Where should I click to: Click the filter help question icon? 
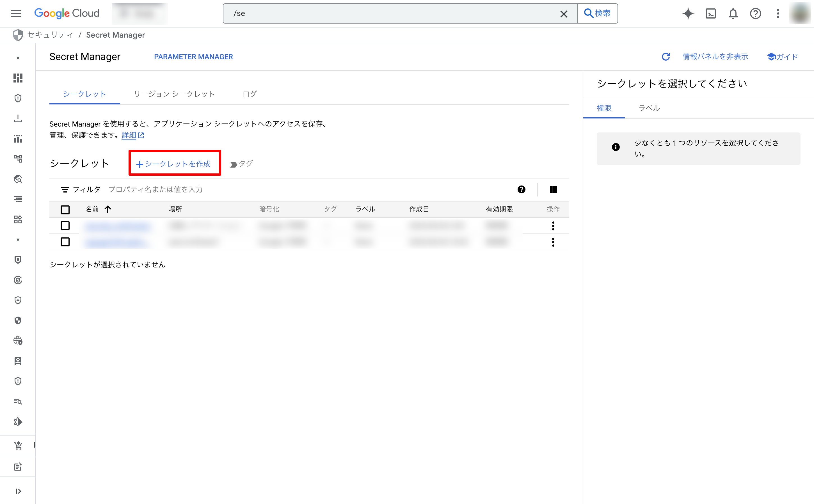click(x=521, y=189)
